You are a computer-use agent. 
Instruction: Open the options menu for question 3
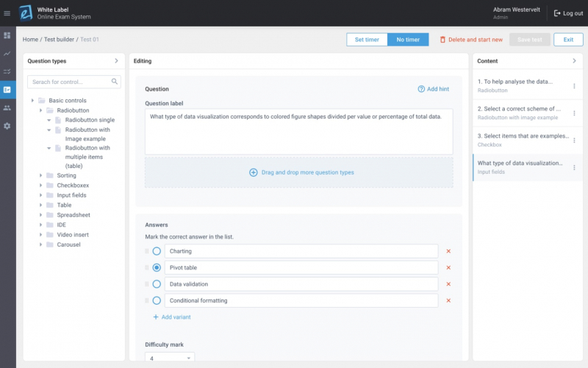574,141
